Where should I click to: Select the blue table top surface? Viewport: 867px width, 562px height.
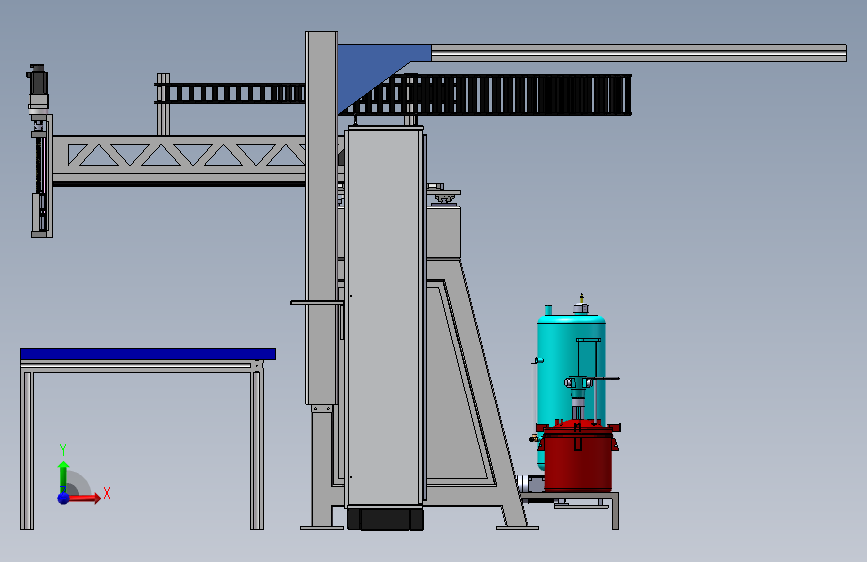tap(148, 354)
